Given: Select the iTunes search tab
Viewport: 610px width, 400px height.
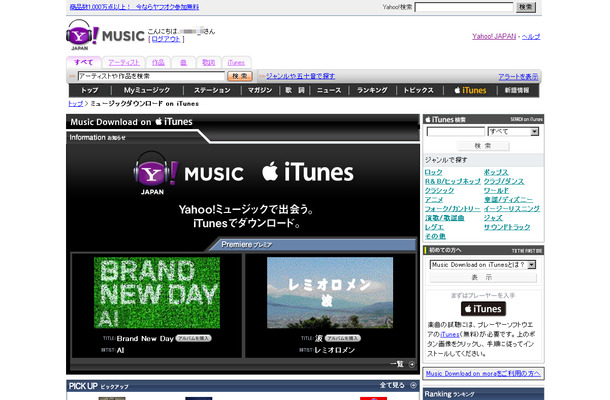Looking at the screenshot, I should click(x=236, y=63).
